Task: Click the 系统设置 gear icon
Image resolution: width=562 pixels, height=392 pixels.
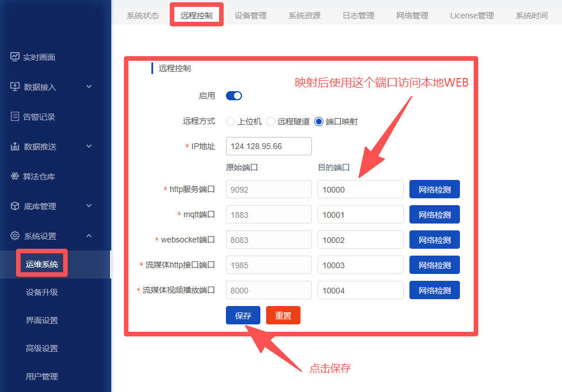Action: point(15,236)
